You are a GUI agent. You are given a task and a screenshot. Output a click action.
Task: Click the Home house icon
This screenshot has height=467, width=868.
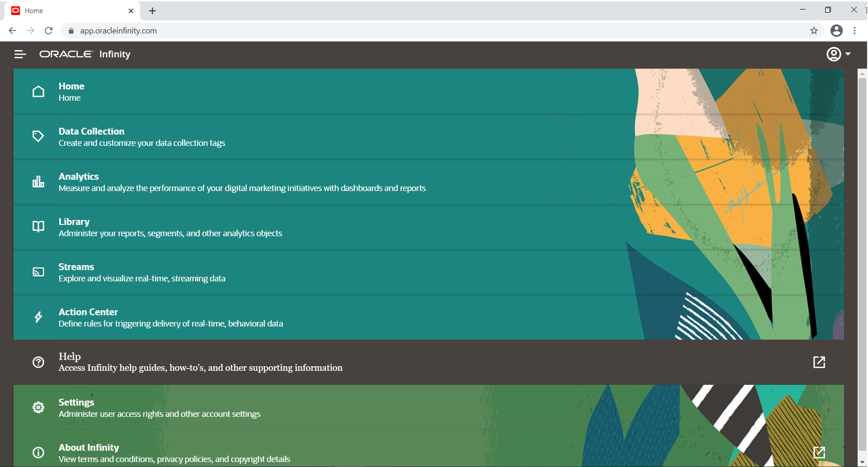pos(38,92)
